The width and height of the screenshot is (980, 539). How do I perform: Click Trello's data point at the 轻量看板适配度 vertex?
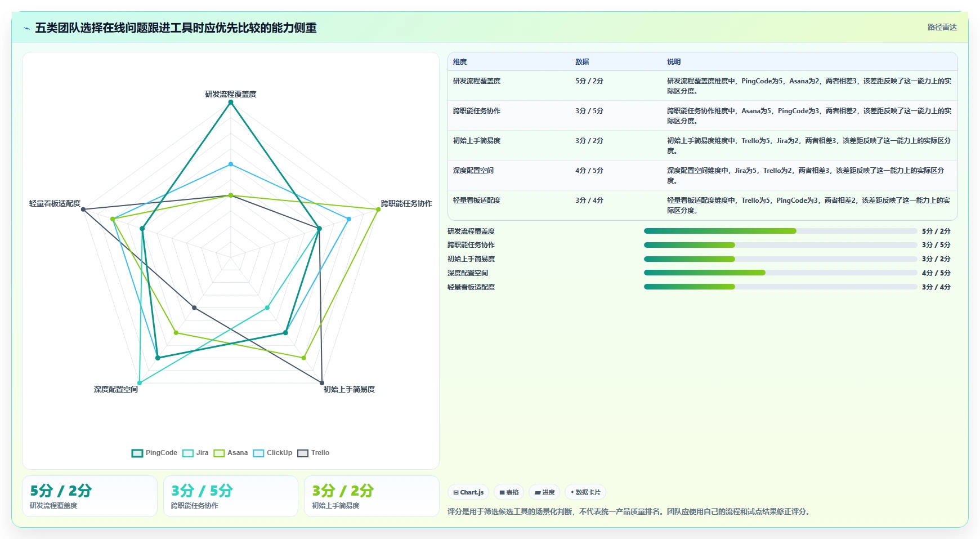pos(83,210)
